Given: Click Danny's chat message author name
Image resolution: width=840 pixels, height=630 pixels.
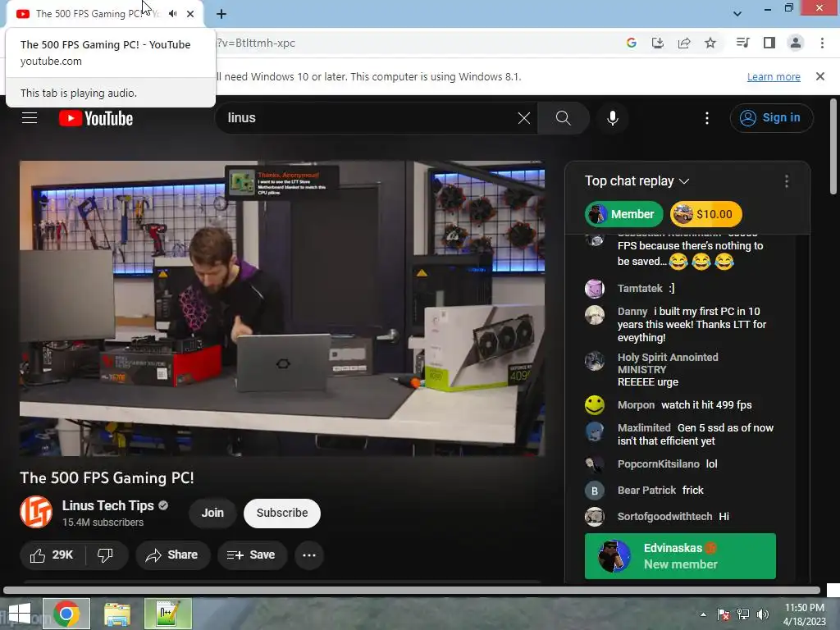Looking at the screenshot, I should coord(632,311).
